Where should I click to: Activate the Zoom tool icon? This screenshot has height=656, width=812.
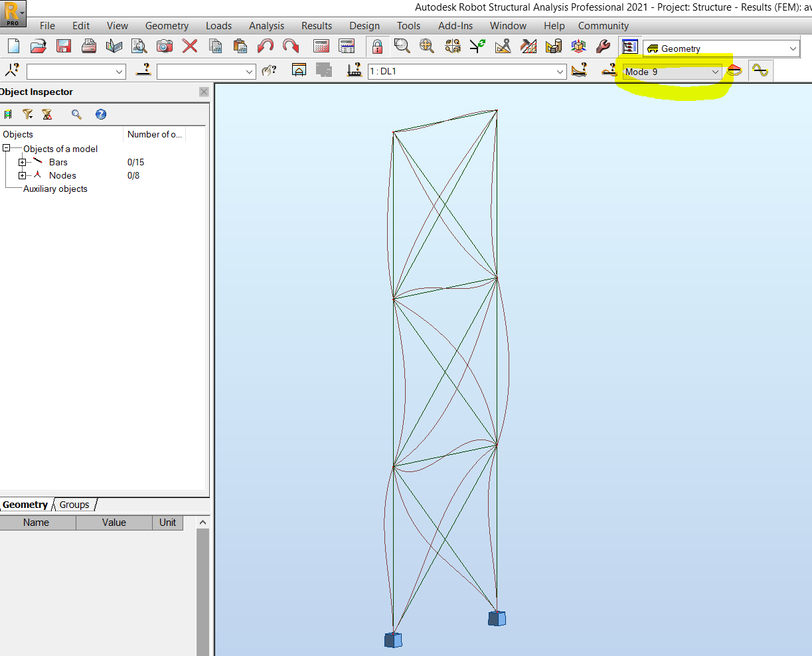click(x=401, y=46)
